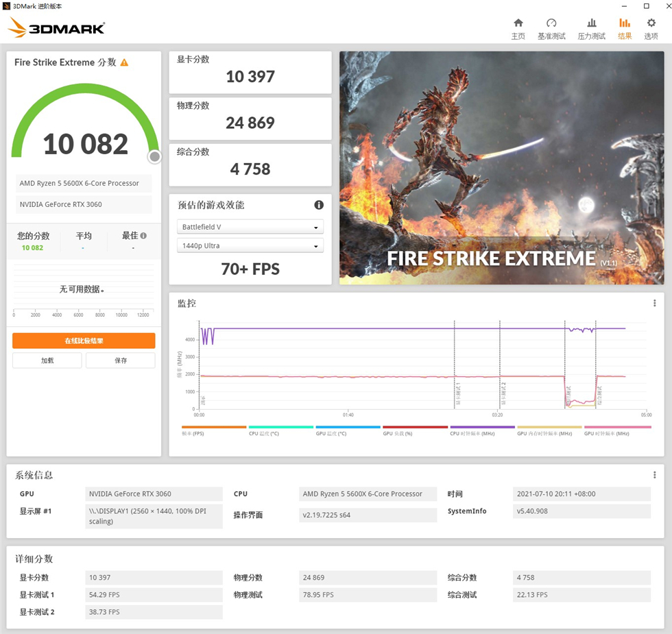Image resolution: width=672 pixels, height=634 pixels.
Task: Click the 78.95 FPS physics test value
Action: (368, 595)
